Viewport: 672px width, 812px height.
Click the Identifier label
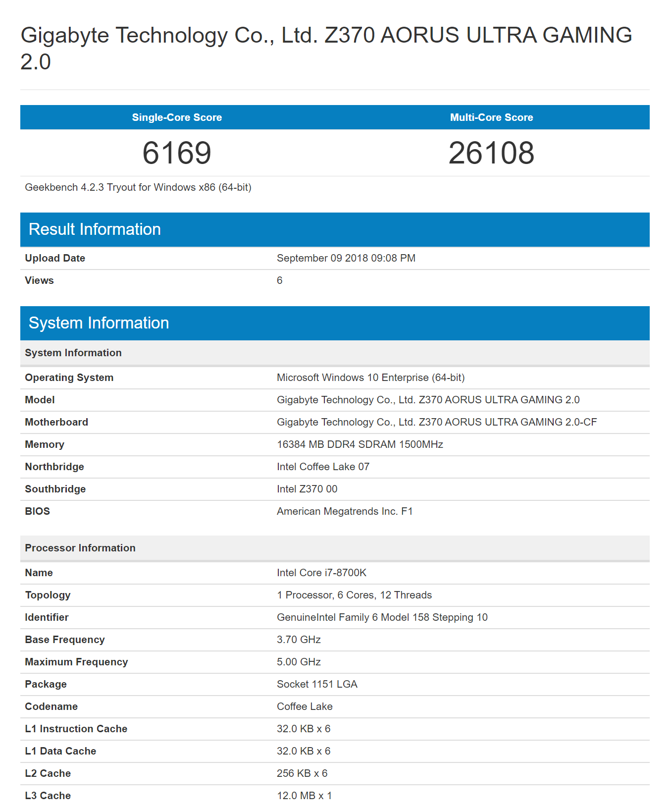(47, 617)
